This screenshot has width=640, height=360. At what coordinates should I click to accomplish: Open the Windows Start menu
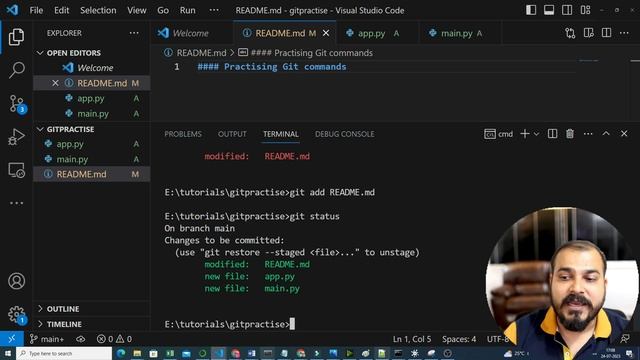click(x=8, y=353)
